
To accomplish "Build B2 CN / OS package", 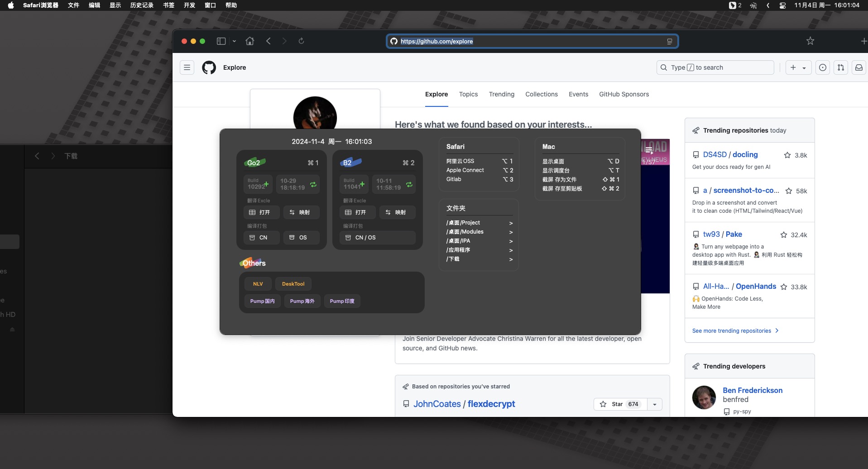I will coord(377,238).
